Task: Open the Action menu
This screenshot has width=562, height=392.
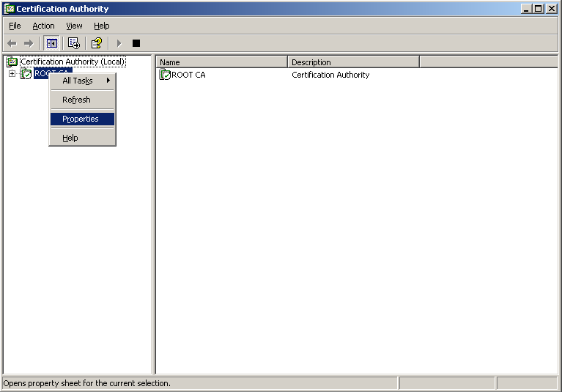Action: point(43,26)
